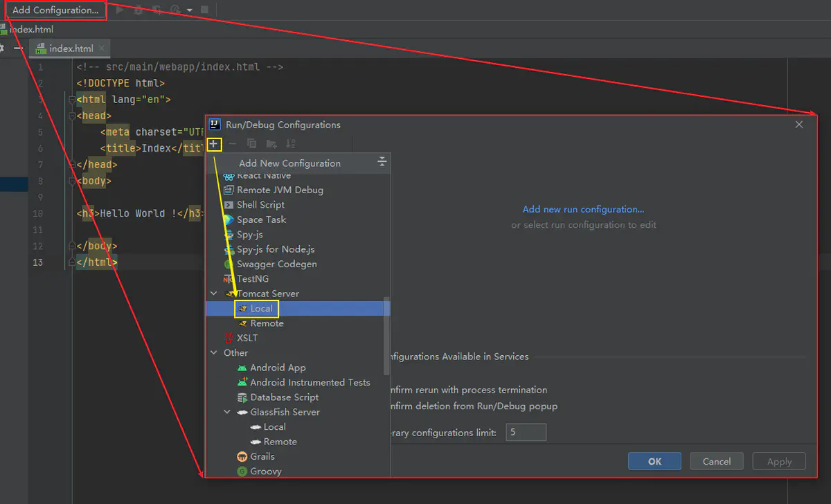Image resolution: width=831 pixels, height=504 pixels.
Task: Click the configuration list popup scrollbar
Action: click(387, 336)
